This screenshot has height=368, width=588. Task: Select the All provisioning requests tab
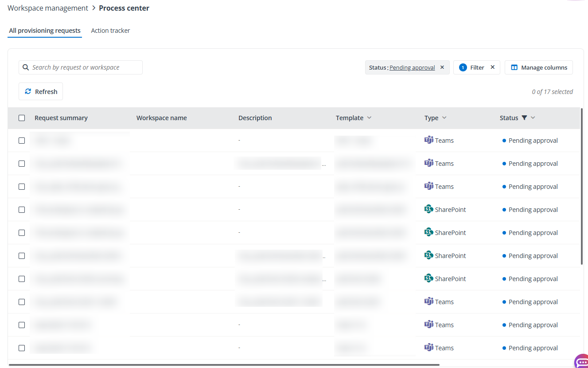coord(44,30)
